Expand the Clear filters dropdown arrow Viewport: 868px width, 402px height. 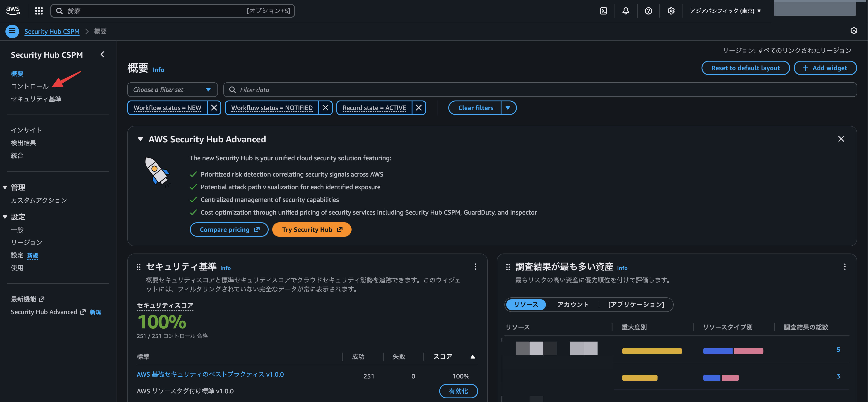[508, 108]
